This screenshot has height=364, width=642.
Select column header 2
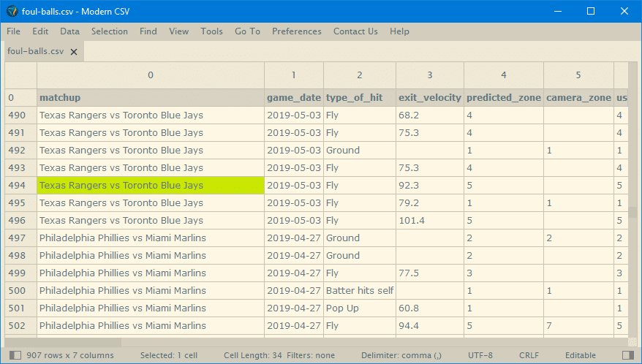tap(360, 75)
